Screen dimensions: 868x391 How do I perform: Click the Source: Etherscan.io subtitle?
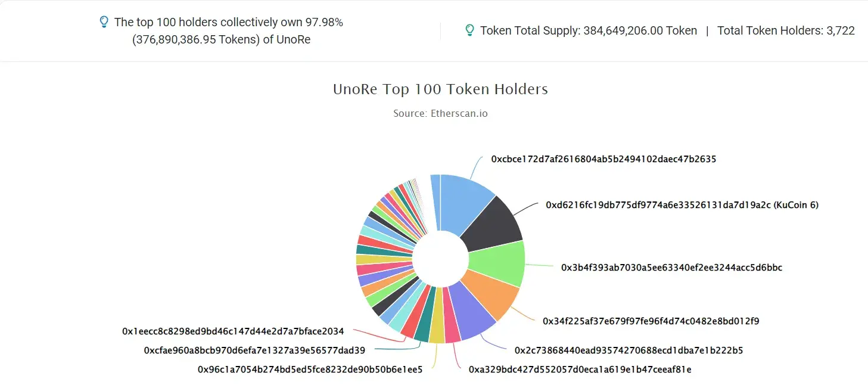(x=440, y=113)
